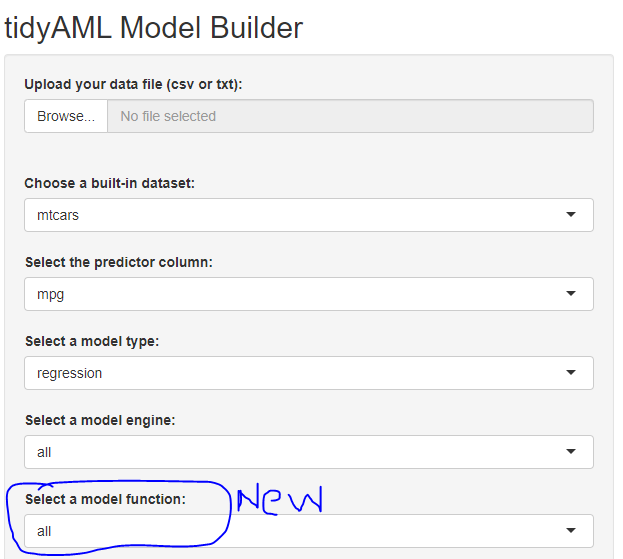Expand the model engine dropdown
The image size is (623, 559).
[300, 452]
